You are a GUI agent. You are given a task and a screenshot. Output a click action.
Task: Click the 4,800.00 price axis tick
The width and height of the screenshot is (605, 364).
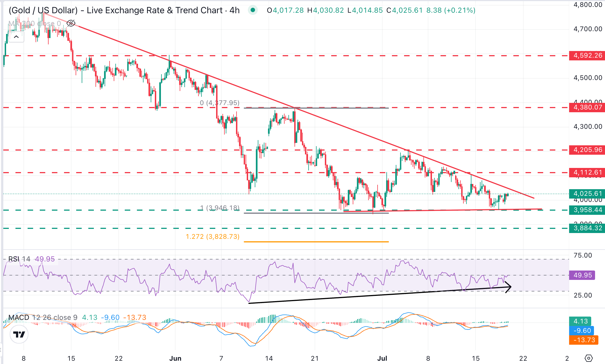(588, 5)
